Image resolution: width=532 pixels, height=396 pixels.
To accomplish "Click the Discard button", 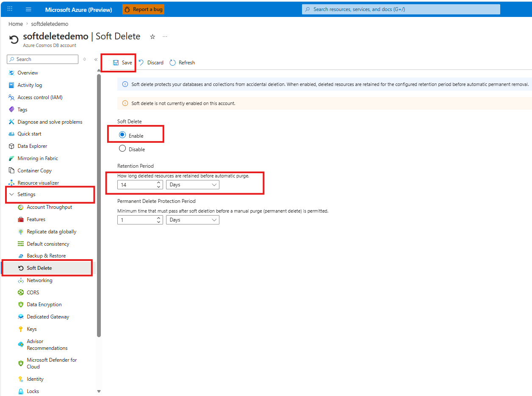I will coord(151,63).
